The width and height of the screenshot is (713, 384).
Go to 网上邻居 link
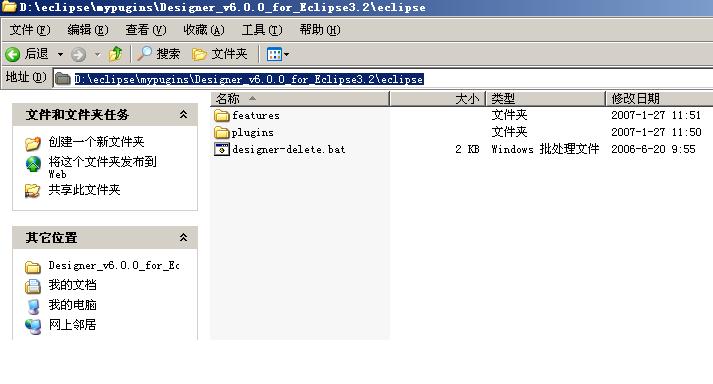(72, 325)
